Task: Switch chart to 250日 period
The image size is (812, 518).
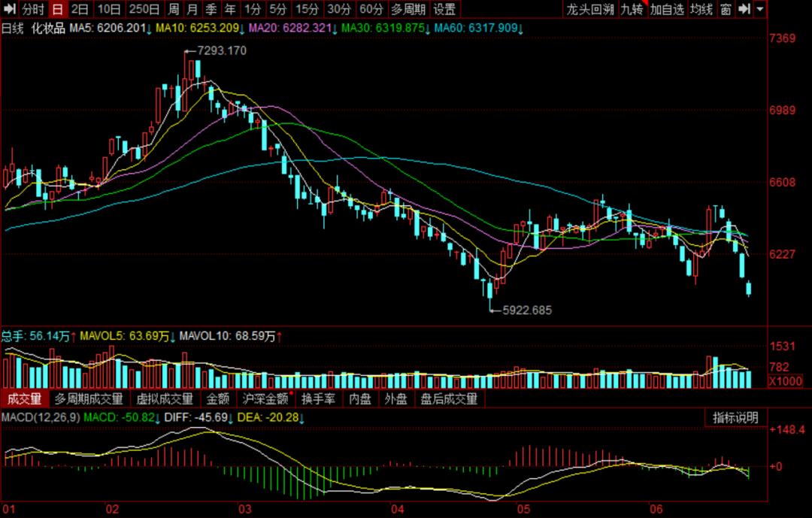Action: pos(144,9)
